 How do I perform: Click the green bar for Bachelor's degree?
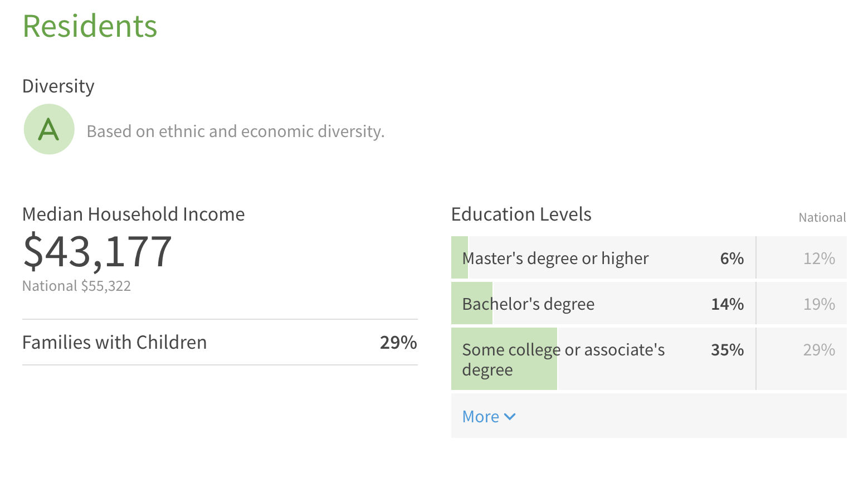(472, 303)
